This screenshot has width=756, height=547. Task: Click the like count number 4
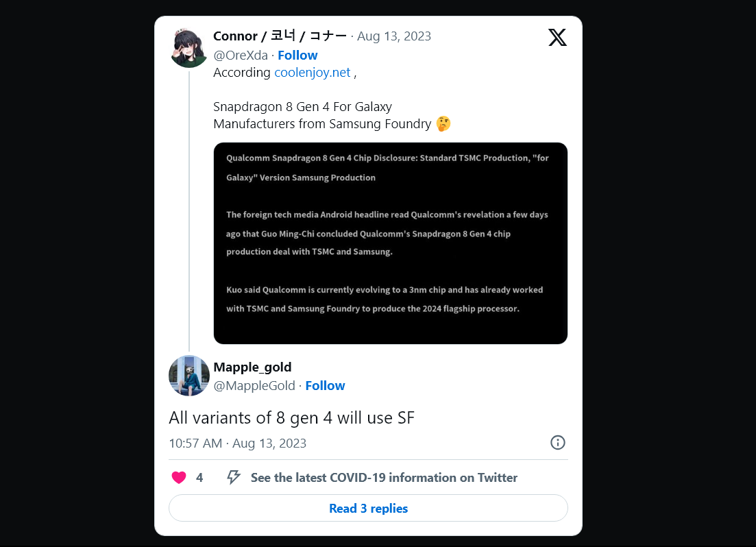(x=199, y=478)
